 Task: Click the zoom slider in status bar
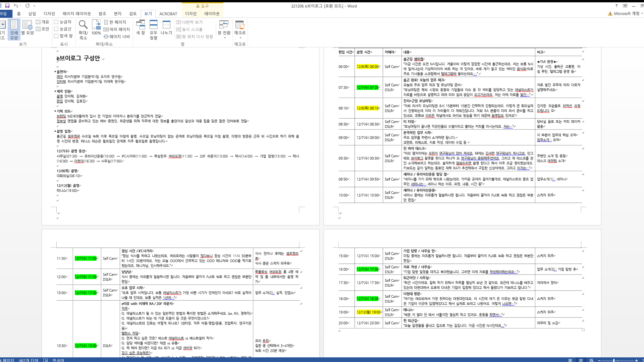coord(614,360)
